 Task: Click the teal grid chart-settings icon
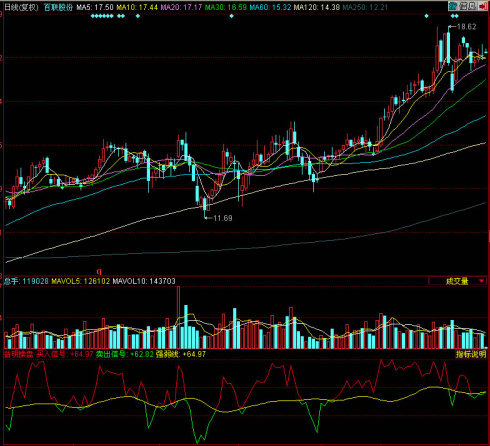[x=453, y=6]
